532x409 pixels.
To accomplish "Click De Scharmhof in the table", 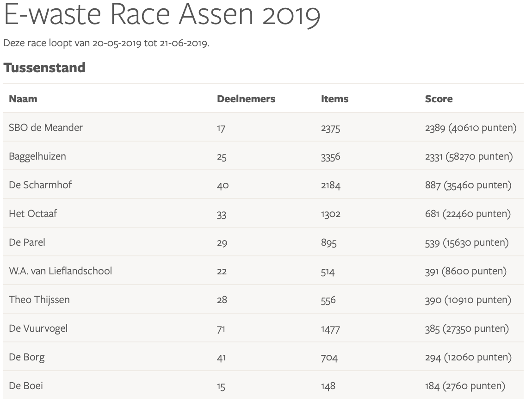I will click(x=40, y=185).
